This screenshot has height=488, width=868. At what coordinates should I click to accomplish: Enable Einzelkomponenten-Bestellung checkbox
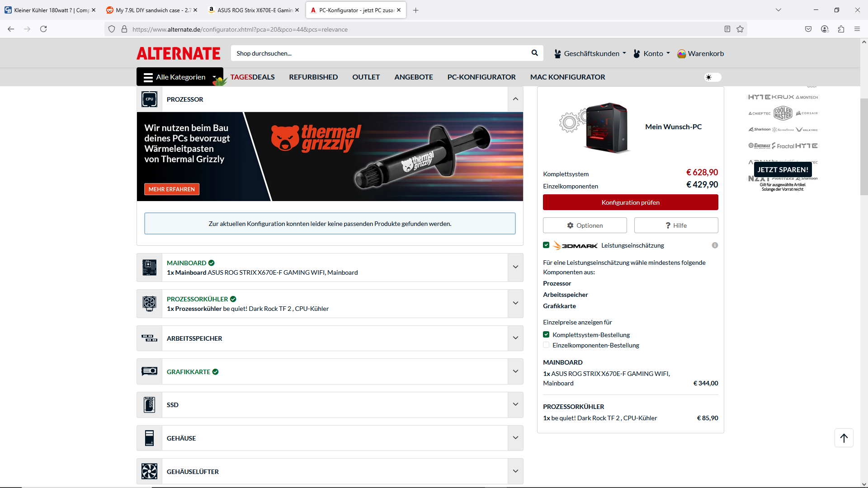coord(546,345)
